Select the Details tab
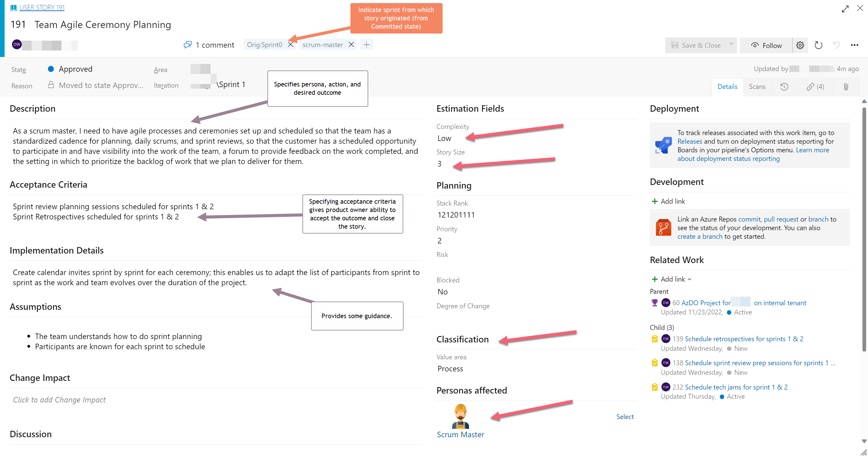Screen dimensions: 868x456 click(x=728, y=87)
